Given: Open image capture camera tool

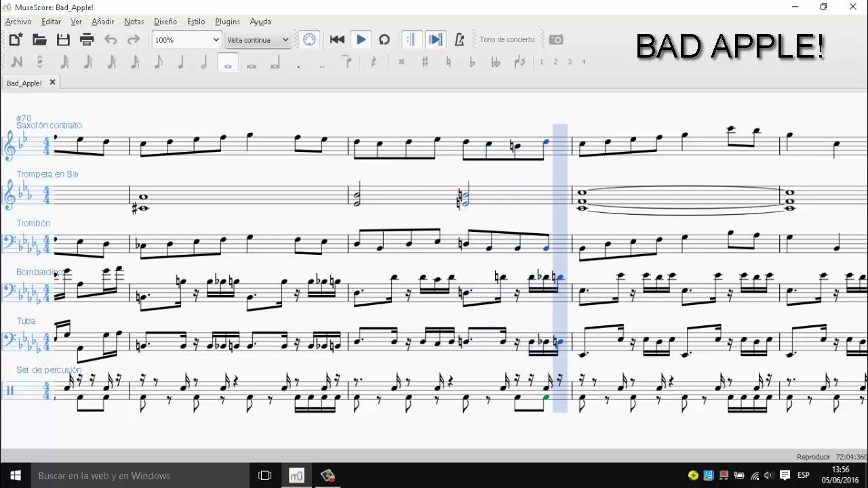Looking at the screenshot, I should (x=556, y=39).
